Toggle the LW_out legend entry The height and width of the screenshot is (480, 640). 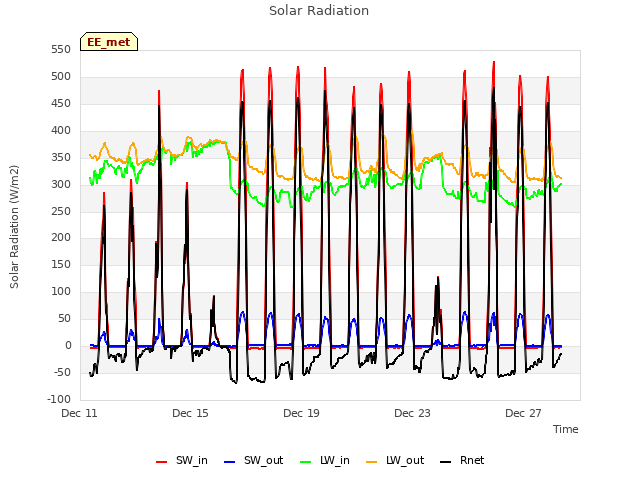(395, 460)
